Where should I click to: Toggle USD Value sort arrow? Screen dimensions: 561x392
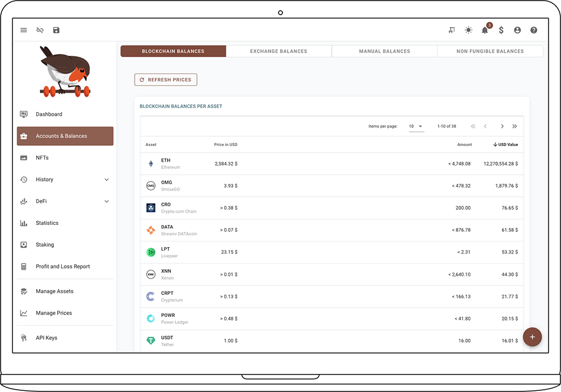coord(495,144)
